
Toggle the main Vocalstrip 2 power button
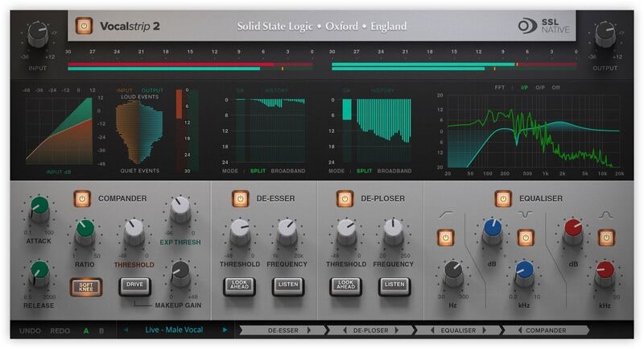pos(83,27)
